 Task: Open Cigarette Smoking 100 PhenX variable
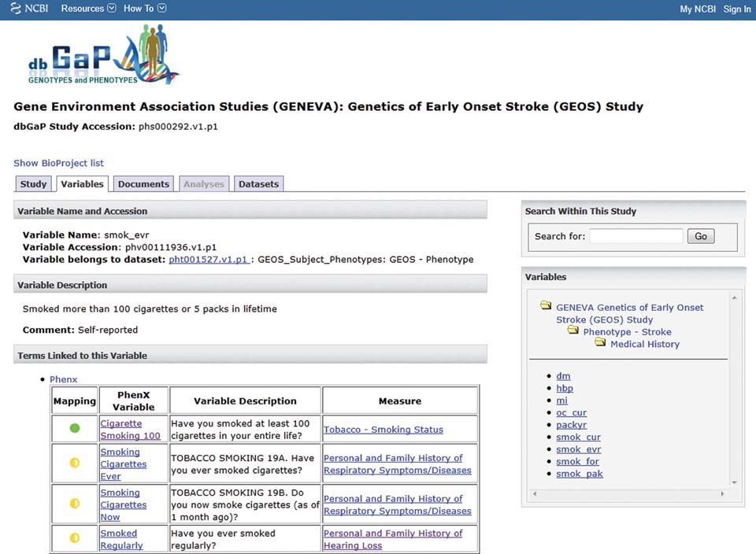tap(130, 429)
